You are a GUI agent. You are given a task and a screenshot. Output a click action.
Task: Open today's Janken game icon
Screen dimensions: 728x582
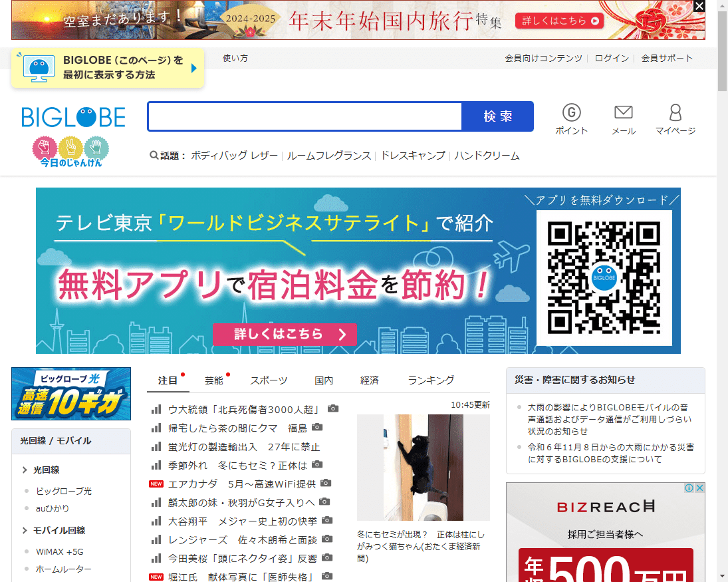point(70,152)
